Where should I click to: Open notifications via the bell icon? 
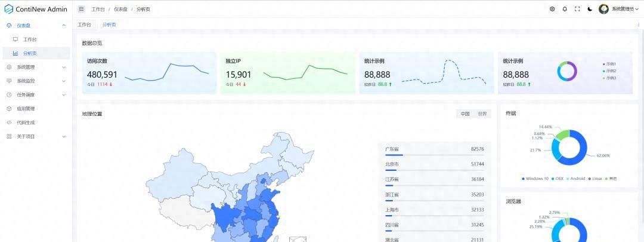[565, 9]
